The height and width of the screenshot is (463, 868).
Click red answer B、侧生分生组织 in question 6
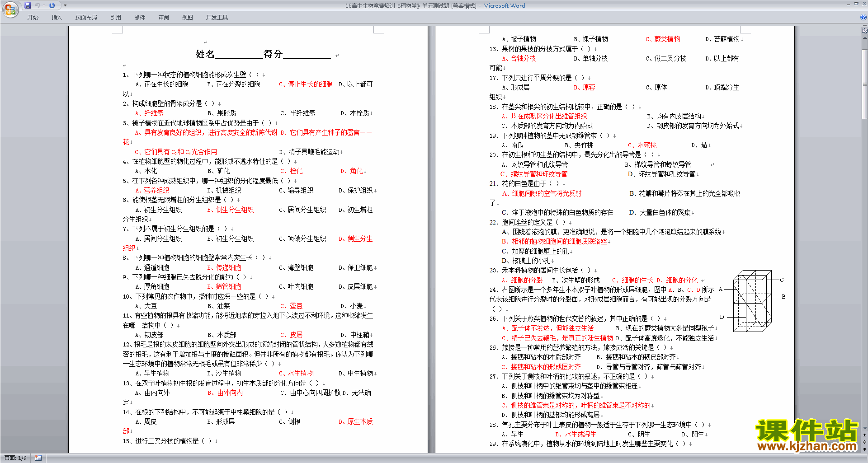pos(231,210)
